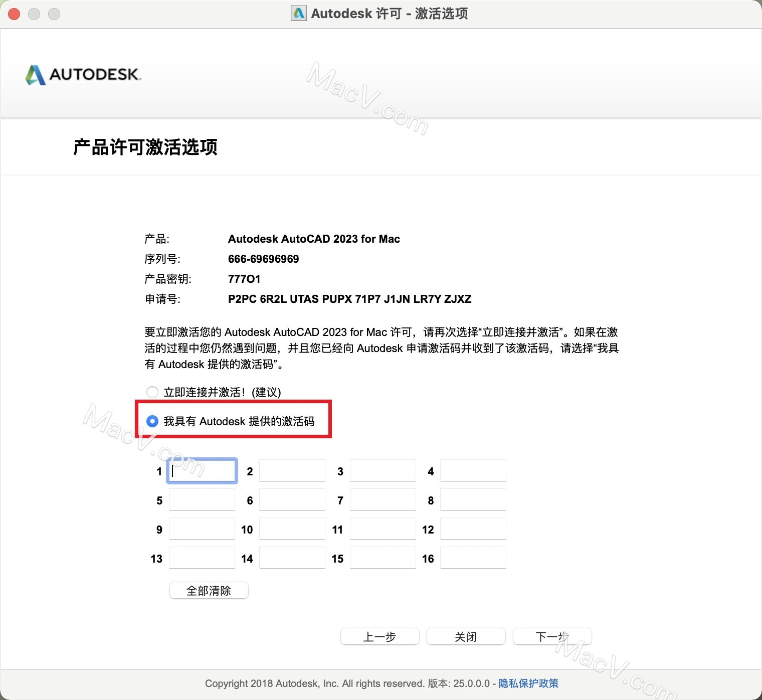This screenshot has height=700, width=762.
Task: Click activation code field 2
Action: point(292,471)
